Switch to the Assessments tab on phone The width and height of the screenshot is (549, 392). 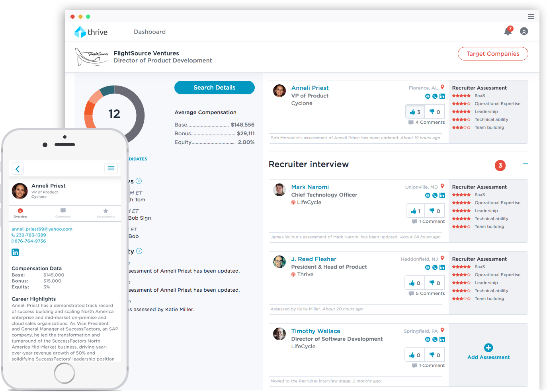[x=106, y=213]
